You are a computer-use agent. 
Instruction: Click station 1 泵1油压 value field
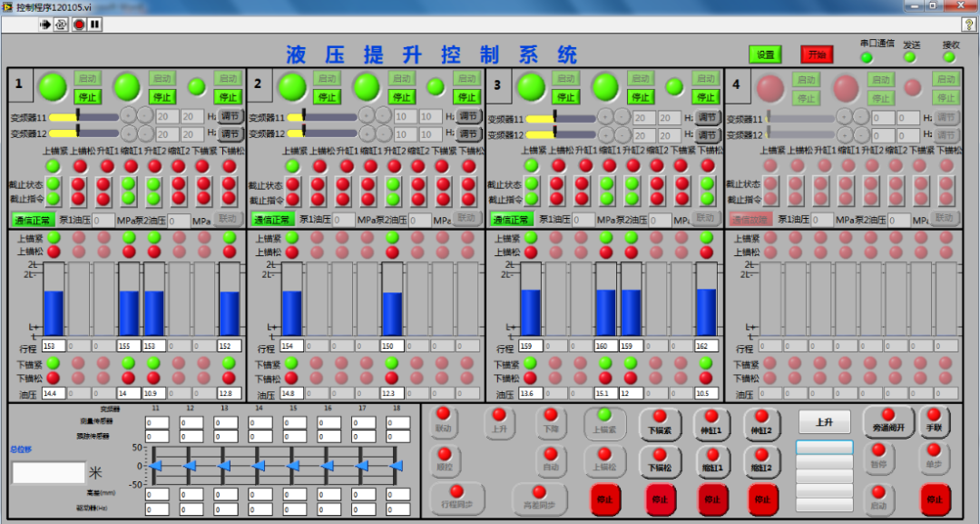(103, 220)
